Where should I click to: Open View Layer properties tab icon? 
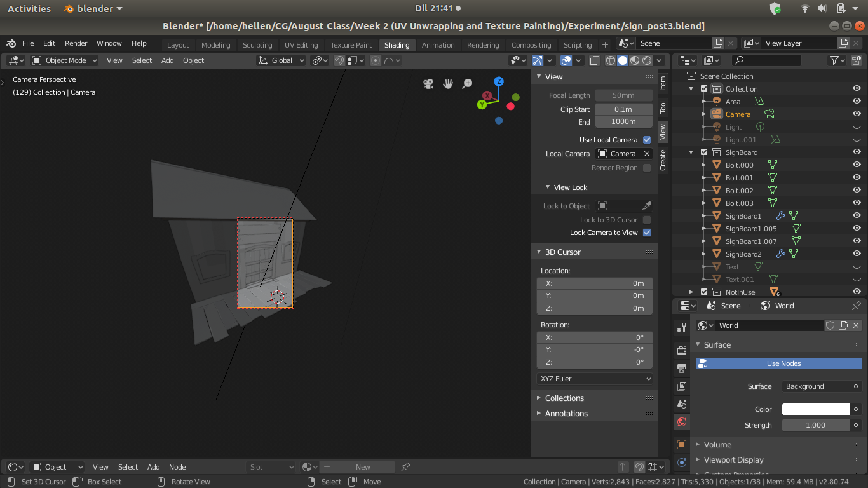(682, 386)
